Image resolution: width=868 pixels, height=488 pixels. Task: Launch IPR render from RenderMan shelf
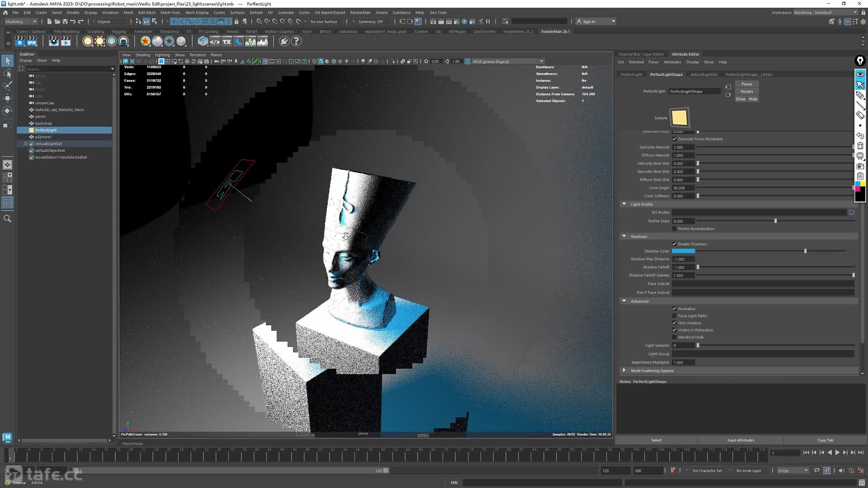click(32, 42)
